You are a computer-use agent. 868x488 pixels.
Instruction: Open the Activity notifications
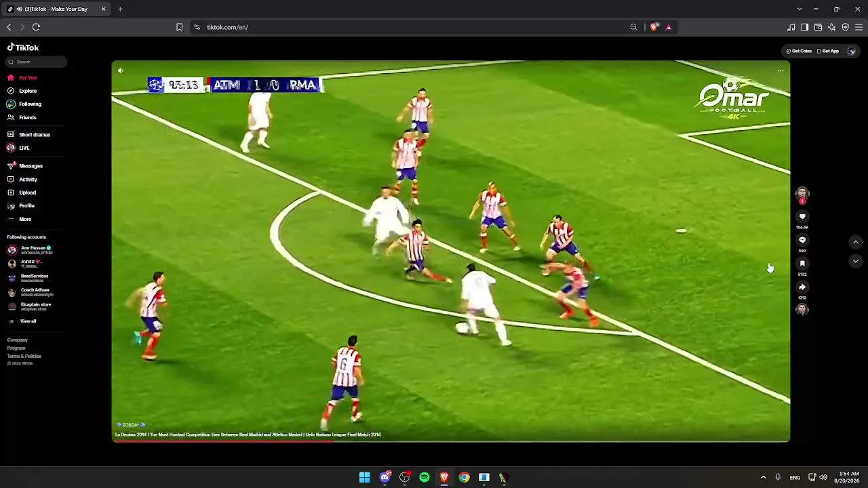pos(22,179)
